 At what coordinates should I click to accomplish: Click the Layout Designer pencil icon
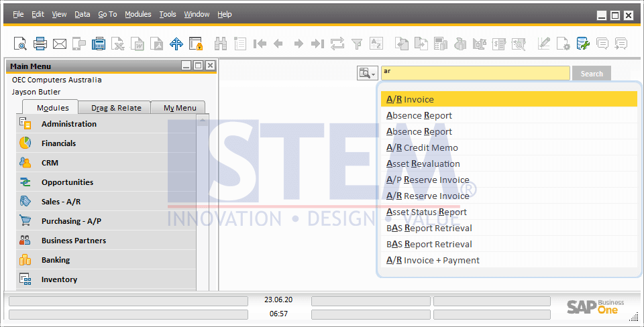(x=544, y=44)
